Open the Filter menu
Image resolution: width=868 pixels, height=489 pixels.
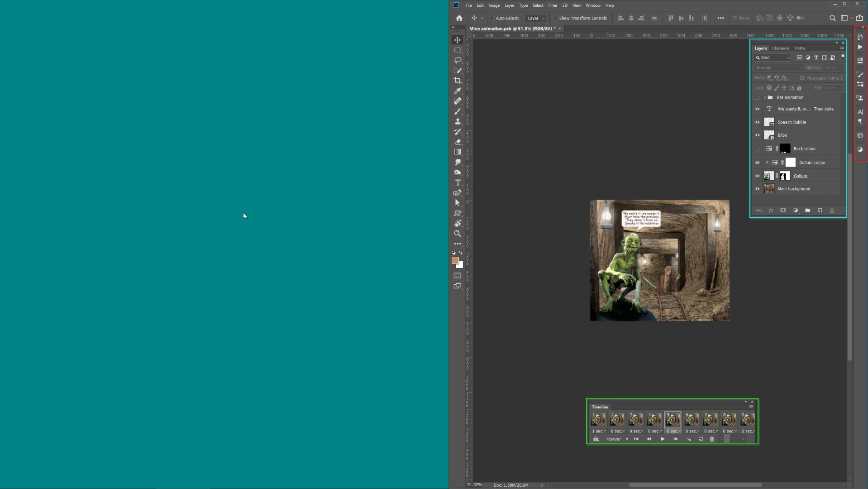(x=553, y=5)
